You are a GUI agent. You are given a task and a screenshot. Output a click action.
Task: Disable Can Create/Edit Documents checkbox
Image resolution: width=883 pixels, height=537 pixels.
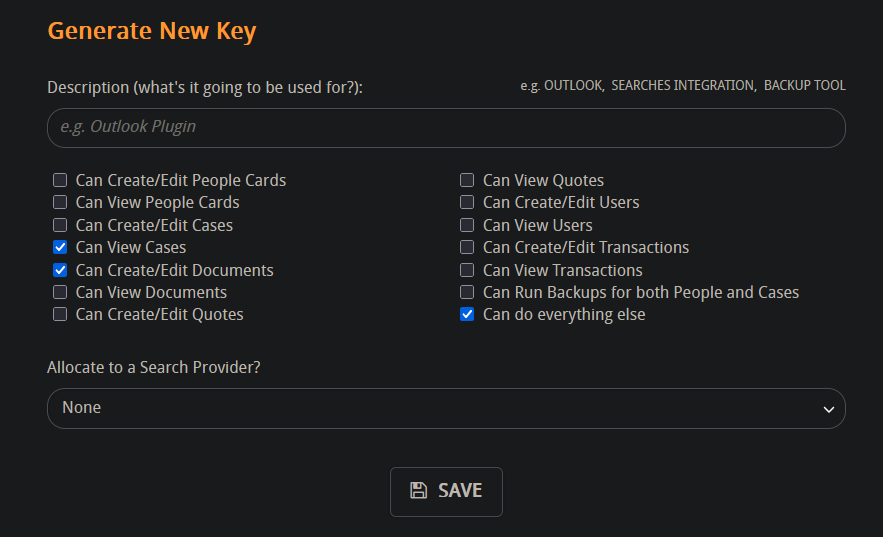click(60, 270)
